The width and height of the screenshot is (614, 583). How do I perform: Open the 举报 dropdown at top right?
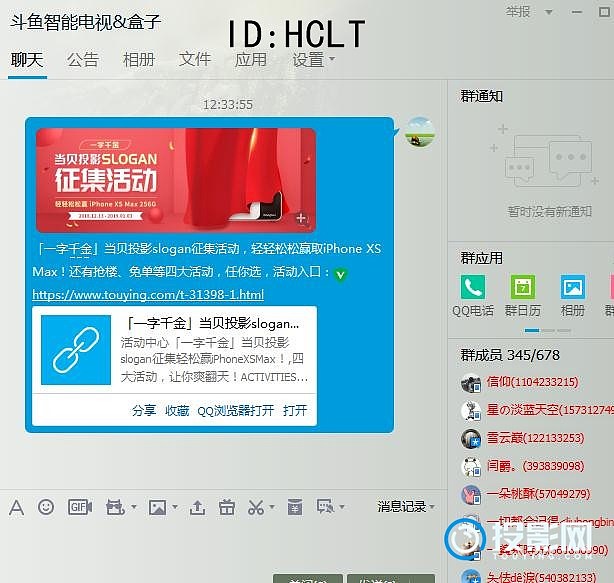pos(523,12)
